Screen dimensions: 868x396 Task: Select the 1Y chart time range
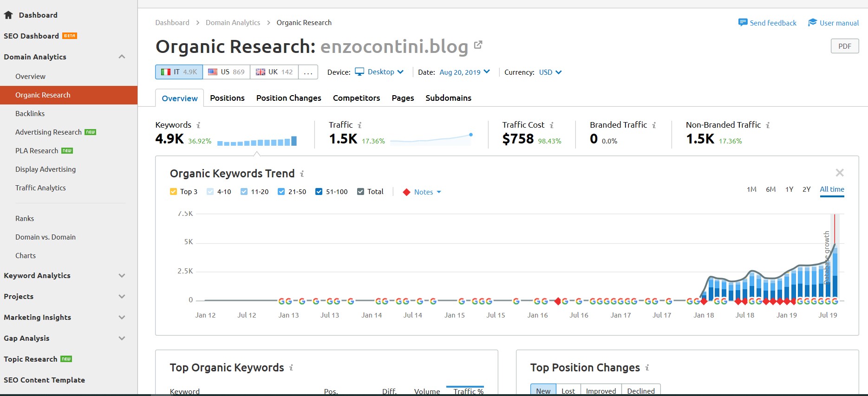pyautogui.click(x=789, y=189)
